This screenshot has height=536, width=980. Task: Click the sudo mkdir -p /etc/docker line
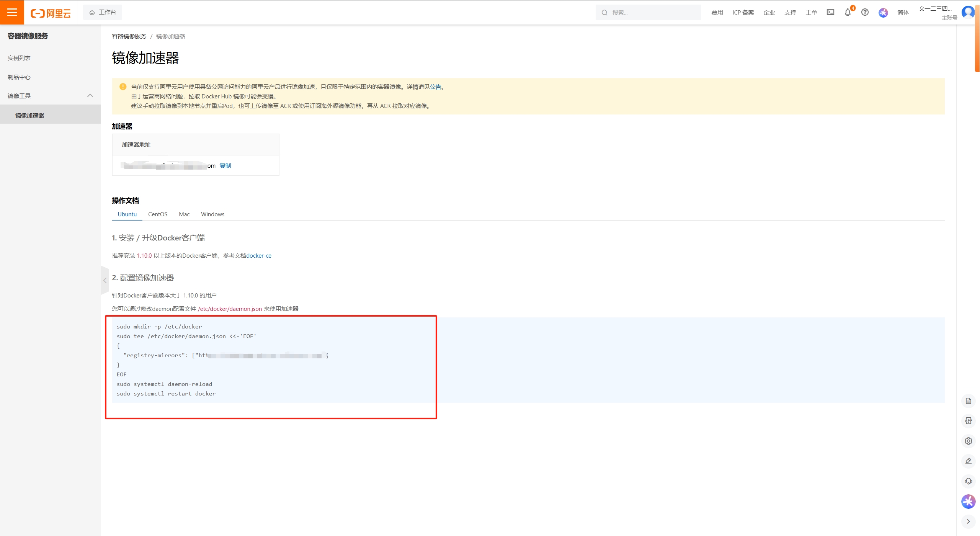pos(159,327)
